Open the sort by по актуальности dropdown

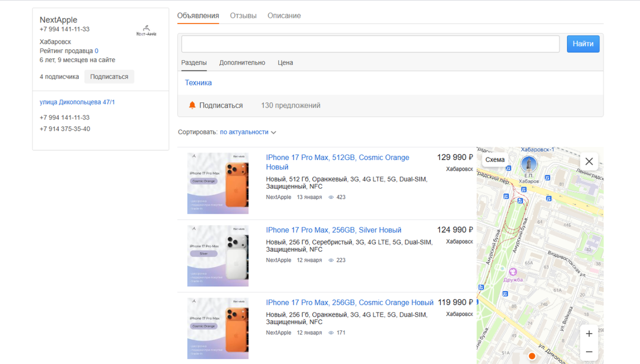coord(248,132)
